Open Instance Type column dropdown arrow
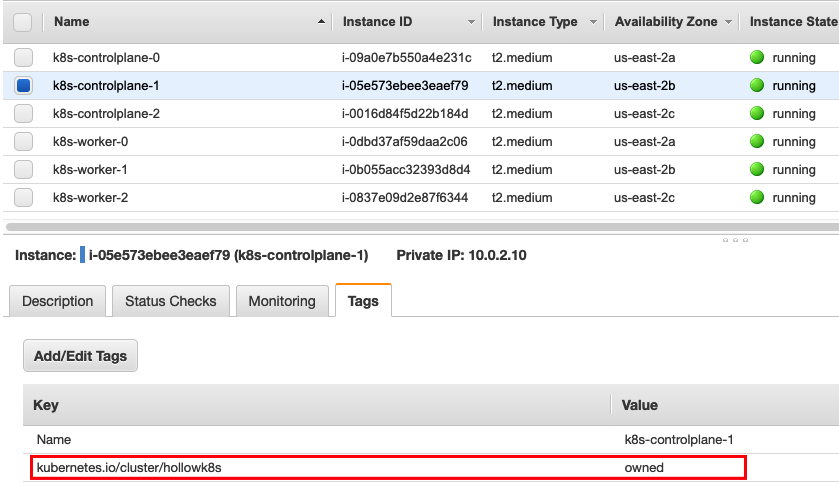Screen dimensions: 839x486 point(593,22)
